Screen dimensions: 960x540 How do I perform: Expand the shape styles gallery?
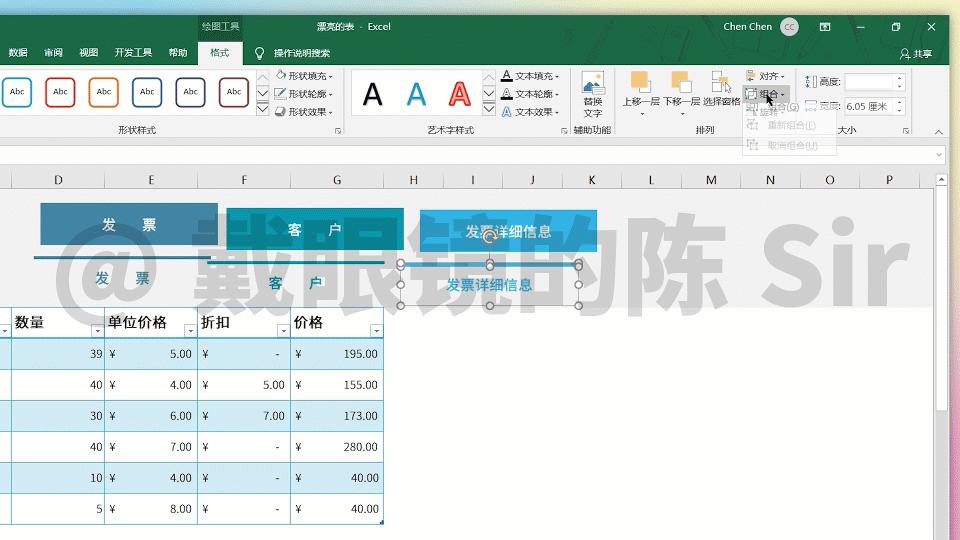point(262,110)
